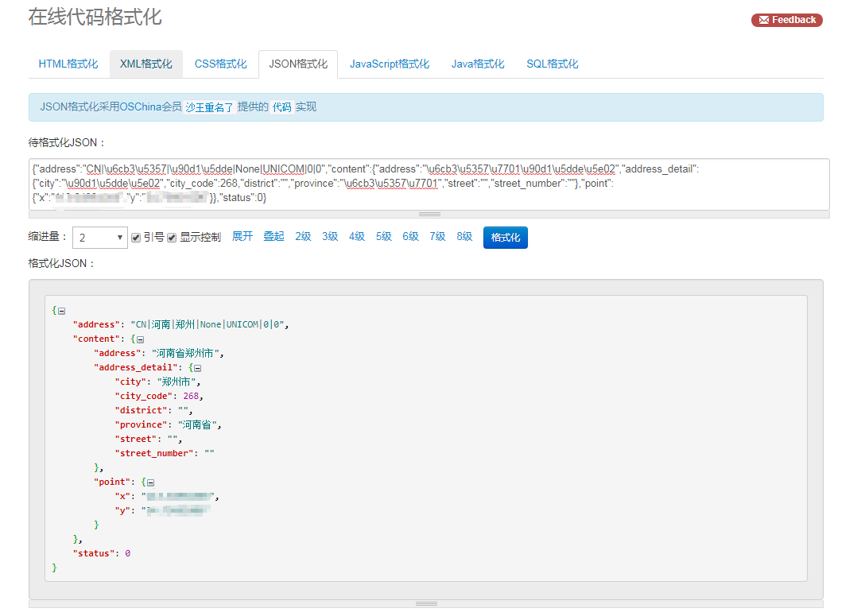Switch to HTML格式化 tab
The height and width of the screenshot is (616, 865).
click(68, 64)
